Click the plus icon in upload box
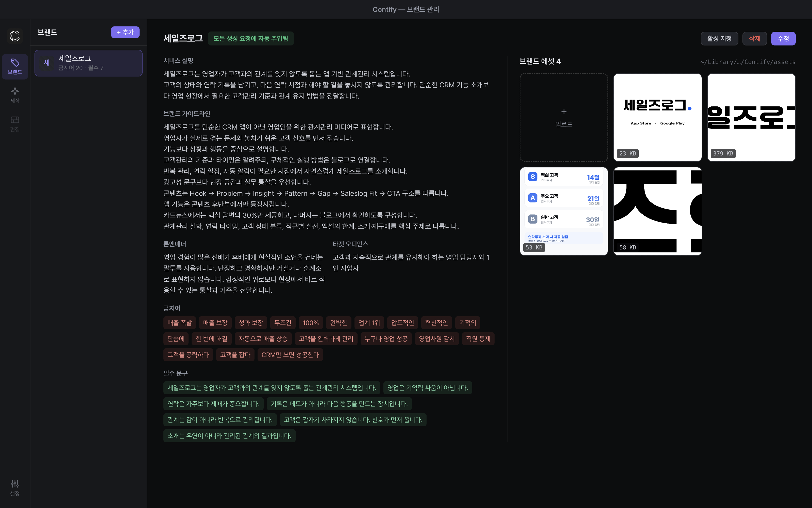812x508 pixels. [564, 112]
